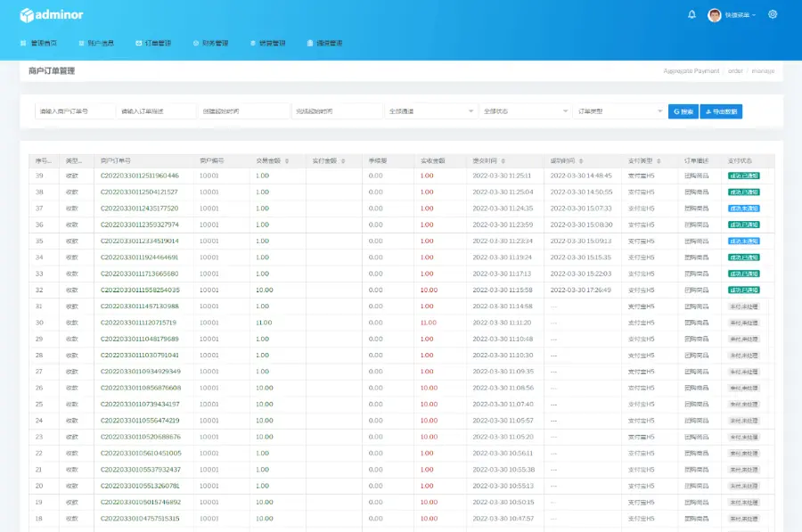Click the user avatar picture
The width and height of the screenshot is (802, 532).
click(x=714, y=15)
